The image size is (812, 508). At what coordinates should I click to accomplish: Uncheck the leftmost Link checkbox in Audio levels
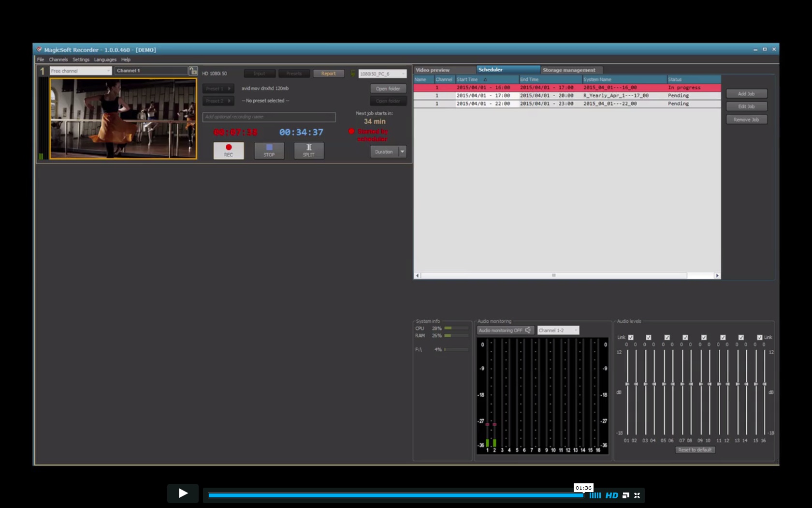pyautogui.click(x=631, y=337)
